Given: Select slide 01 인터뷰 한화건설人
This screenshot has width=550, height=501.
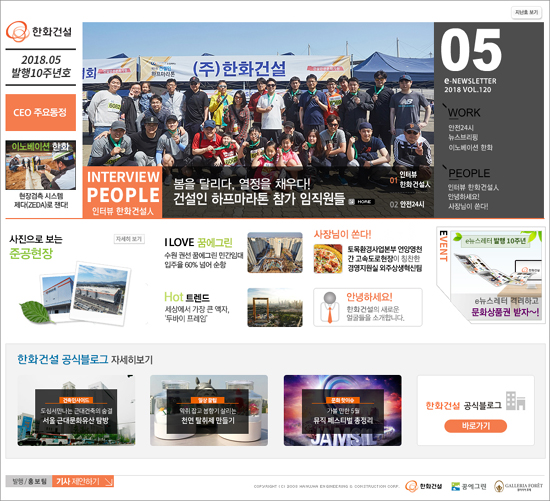Looking at the screenshot, I should [x=410, y=180].
